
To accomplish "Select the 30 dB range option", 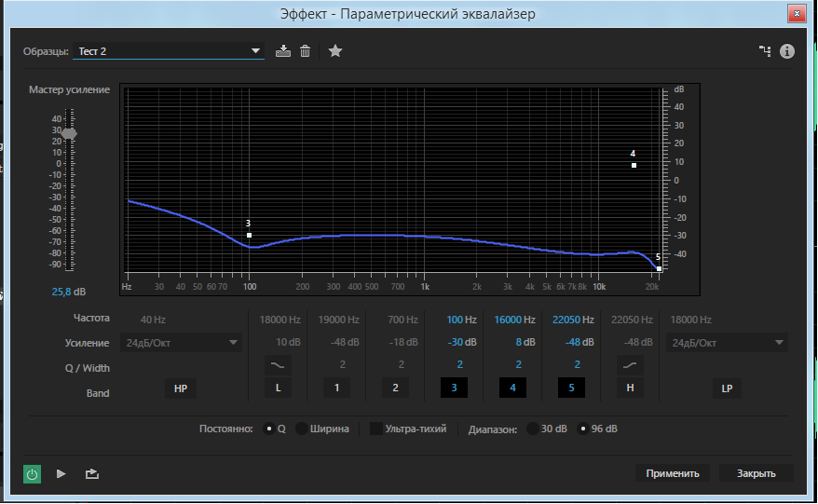I will point(534,429).
